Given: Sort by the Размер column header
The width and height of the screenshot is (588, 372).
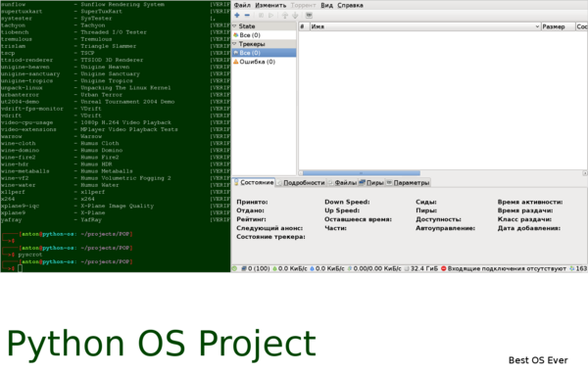Looking at the screenshot, I should coord(558,26).
